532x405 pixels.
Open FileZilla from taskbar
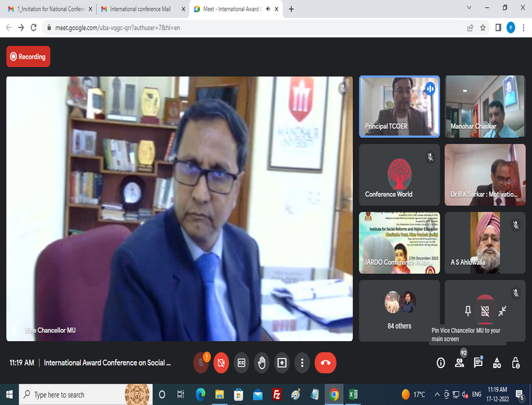[277, 394]
